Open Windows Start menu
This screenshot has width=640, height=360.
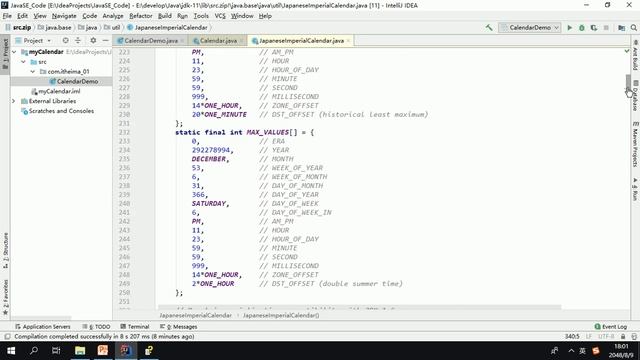pyautogui.click(x=11, y=351)
